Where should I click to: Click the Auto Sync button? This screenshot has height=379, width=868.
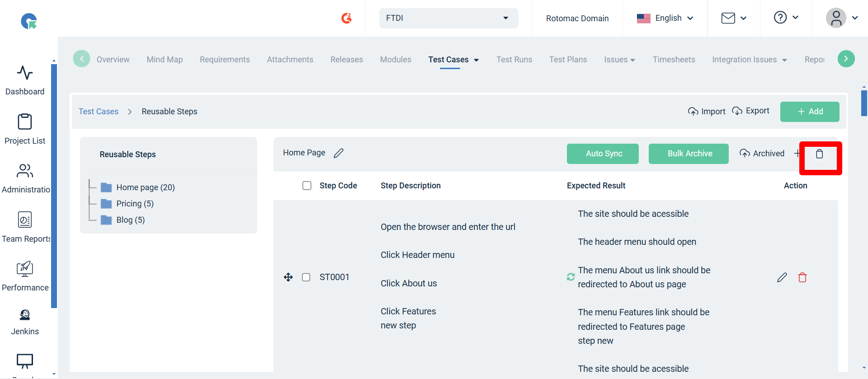click(603, 154)
